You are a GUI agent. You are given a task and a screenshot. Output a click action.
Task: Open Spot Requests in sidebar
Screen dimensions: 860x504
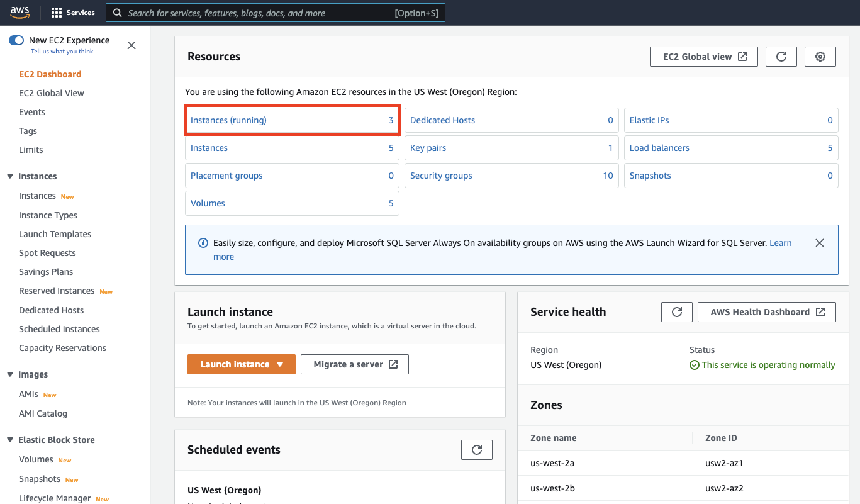coord(47,253)
